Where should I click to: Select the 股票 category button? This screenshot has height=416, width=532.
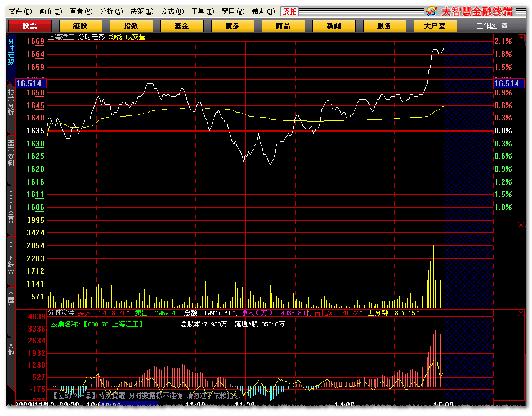pos(30,26)
